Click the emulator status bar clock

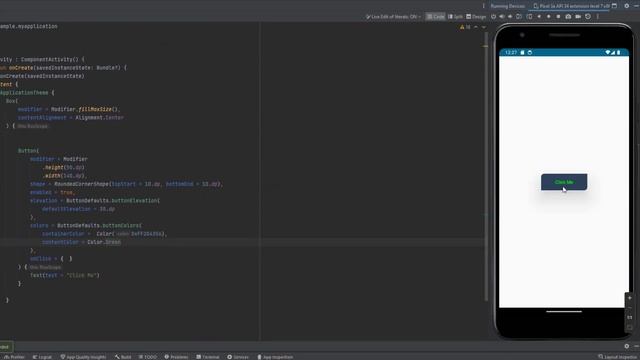[511, 53]
